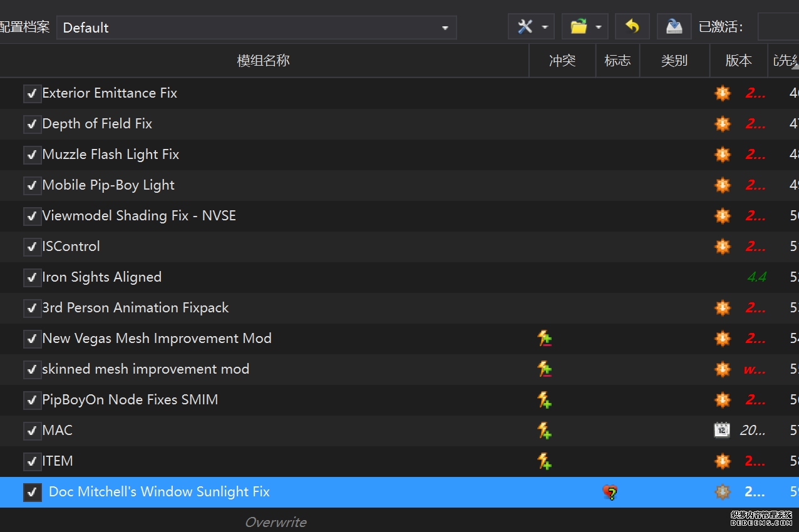Click version warning icon for Exterior Emittance Fix
The width and height of the screenshot is (799, 532).
tap(722, 93)
